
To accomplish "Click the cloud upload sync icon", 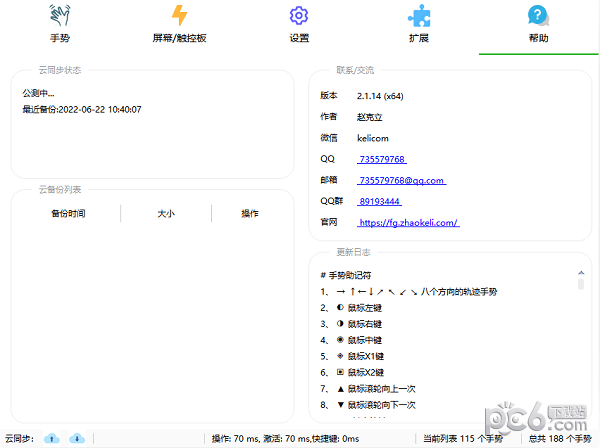I will [x=53, y=438].
